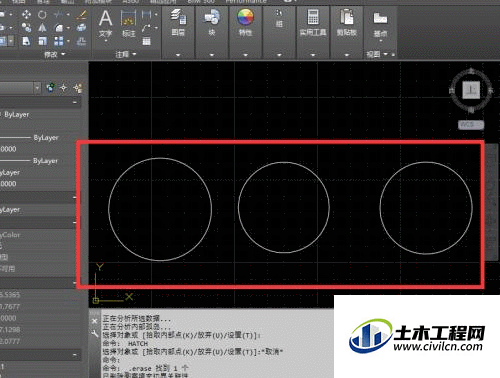This screenshot has height=378, width=500.
Task: Open the Utilities calculator icon (实用工具)
Action: 313,22
